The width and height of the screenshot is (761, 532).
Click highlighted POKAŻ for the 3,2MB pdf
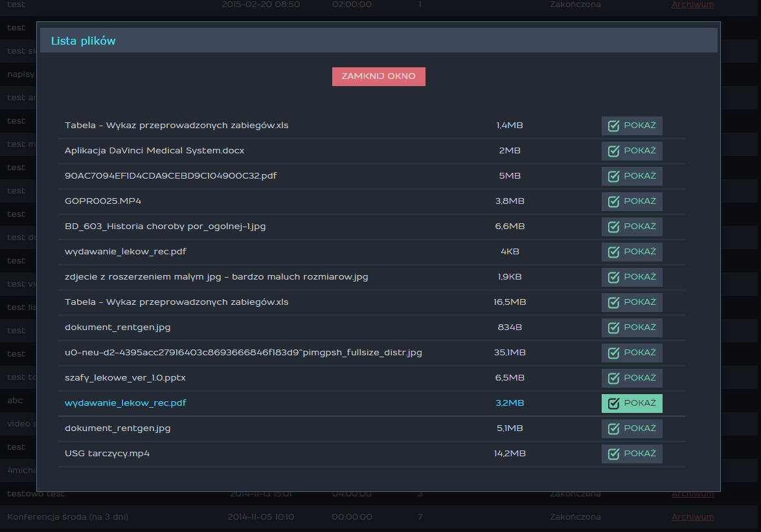632,403
